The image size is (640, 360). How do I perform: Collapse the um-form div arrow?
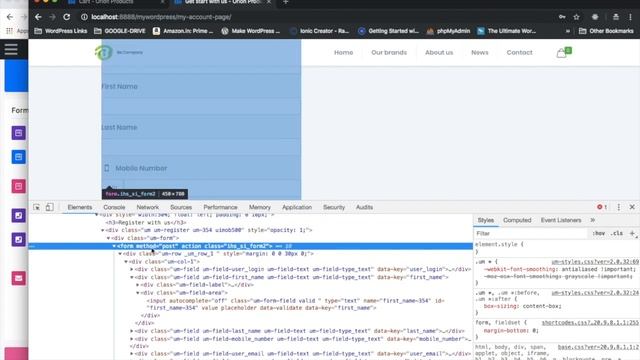click(x=109, y=238)
